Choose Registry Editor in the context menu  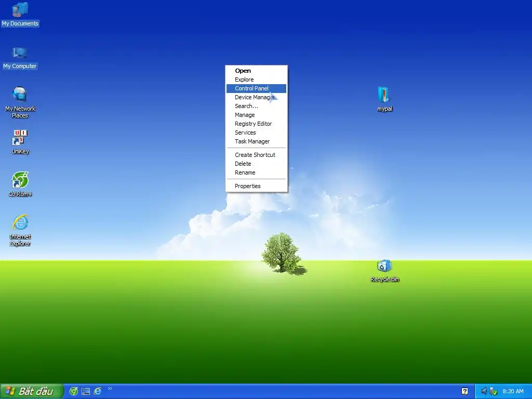click(x=256, y=124)
